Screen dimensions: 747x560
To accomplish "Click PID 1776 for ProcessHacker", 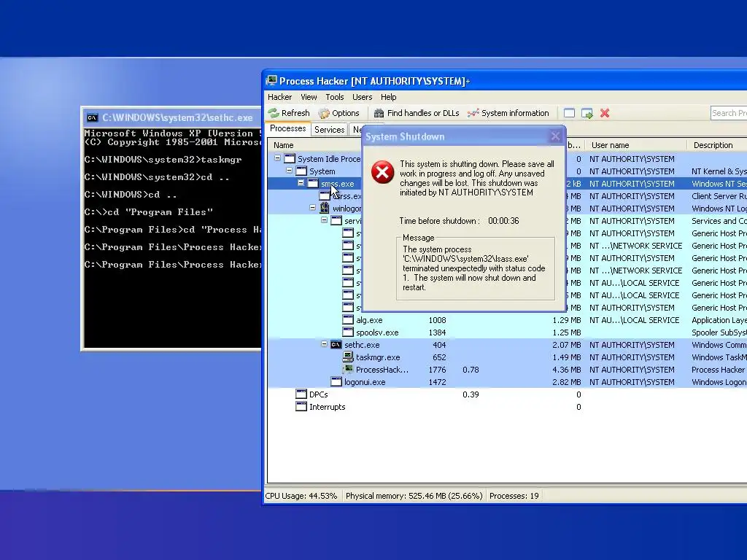I will (x=437, y=370).
